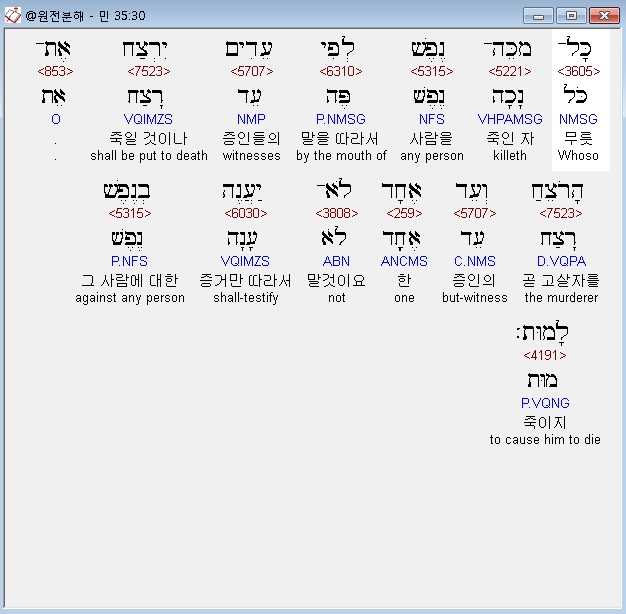Click <5707> above the NMP code

coord(252,71)
